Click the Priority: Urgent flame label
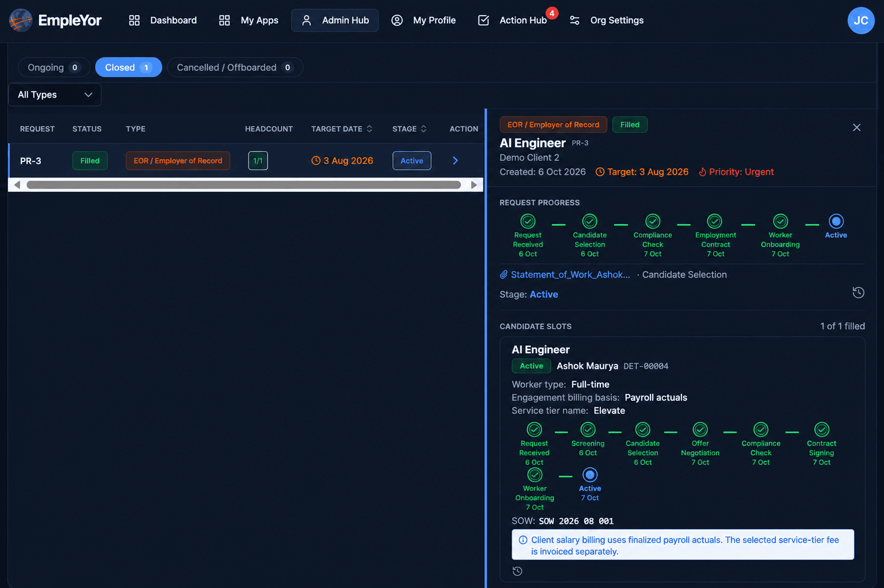 [x=736, y=172]
